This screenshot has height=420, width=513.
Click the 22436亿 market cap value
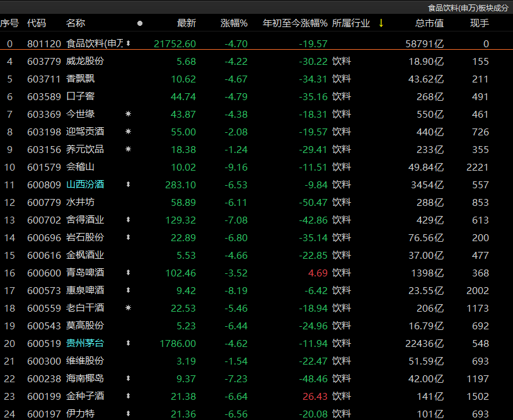pyautogui.click(x=425, y=344)
